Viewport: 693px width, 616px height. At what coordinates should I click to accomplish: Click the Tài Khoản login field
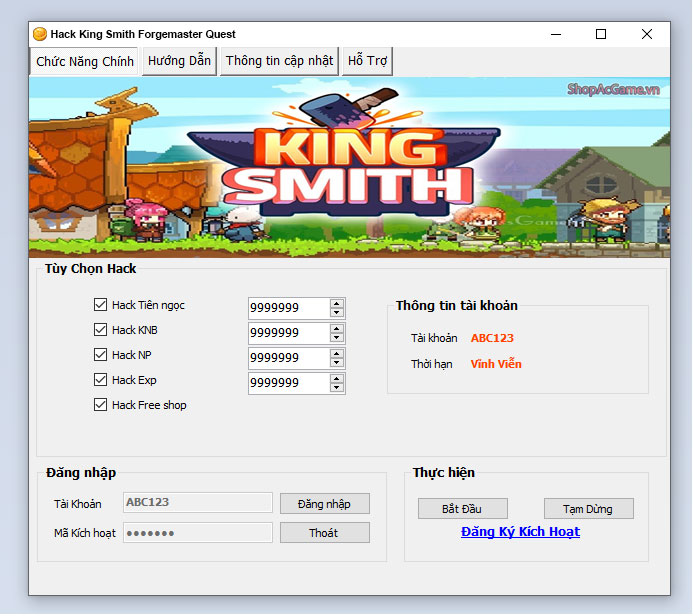click(x=198, y=502)
